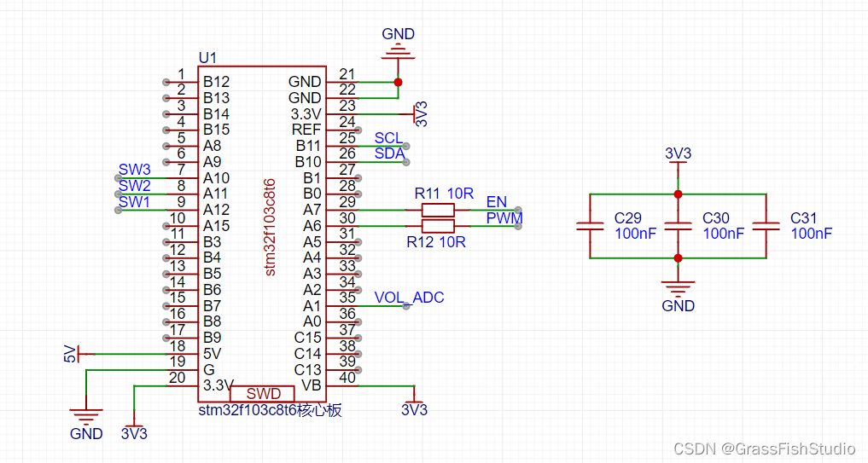Click the 100nF value under C31
The height and width of the screenshot is (463, 868).
(x=812, y=234)
